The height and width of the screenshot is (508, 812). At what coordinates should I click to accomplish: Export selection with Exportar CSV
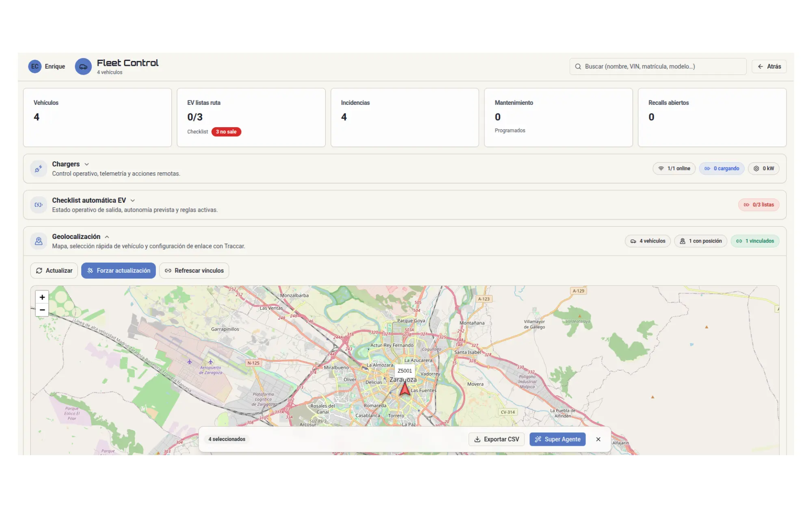point(497,439)
